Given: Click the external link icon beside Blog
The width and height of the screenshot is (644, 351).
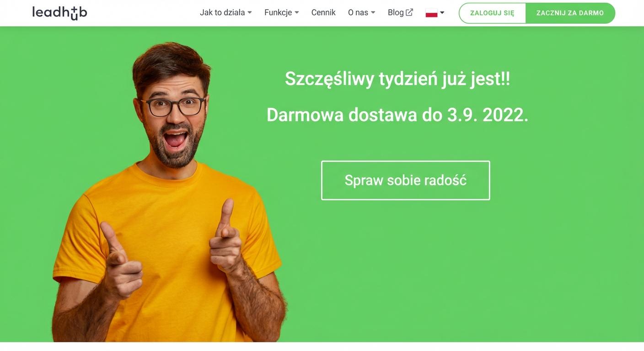Looking at the screenshot, I should (409, 12).
